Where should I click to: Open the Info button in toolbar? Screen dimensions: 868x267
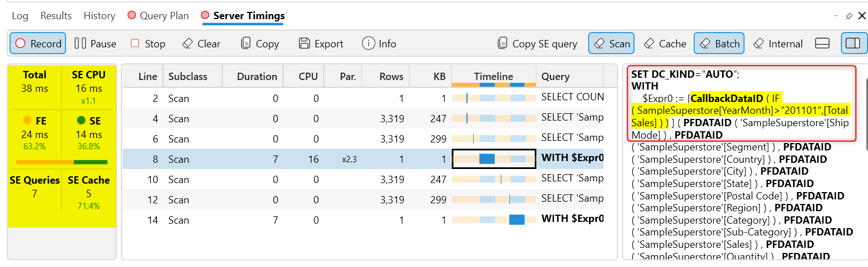pyautogui.click(x=379, y=43)
